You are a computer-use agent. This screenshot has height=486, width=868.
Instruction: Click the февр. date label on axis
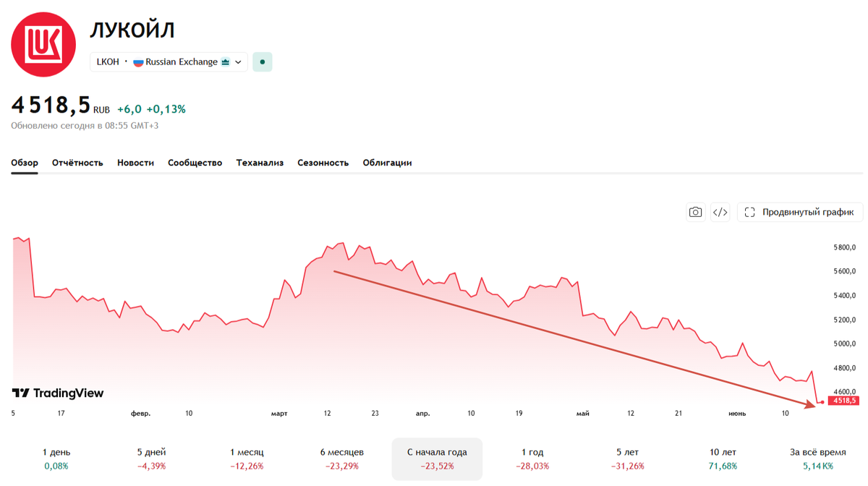[140, 414]
